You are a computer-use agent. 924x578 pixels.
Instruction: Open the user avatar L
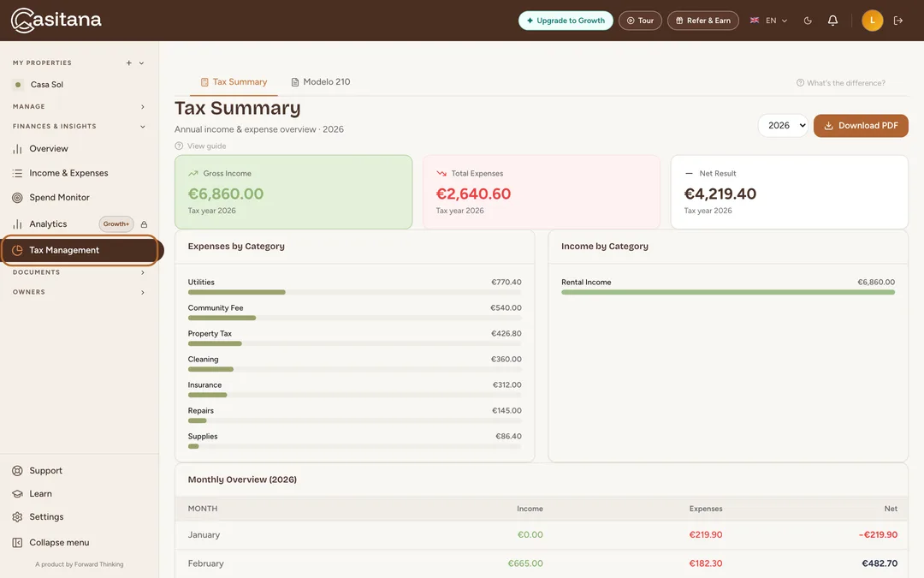click(x=872, y=21)
